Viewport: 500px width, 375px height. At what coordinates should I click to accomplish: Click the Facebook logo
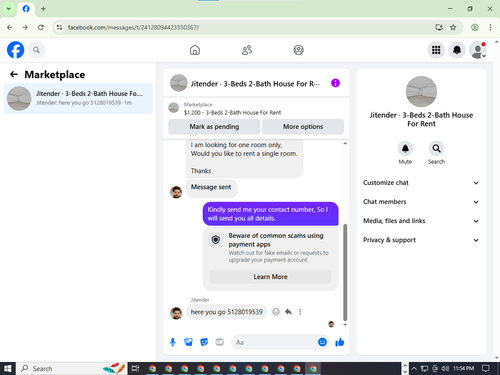click(15, 50)
